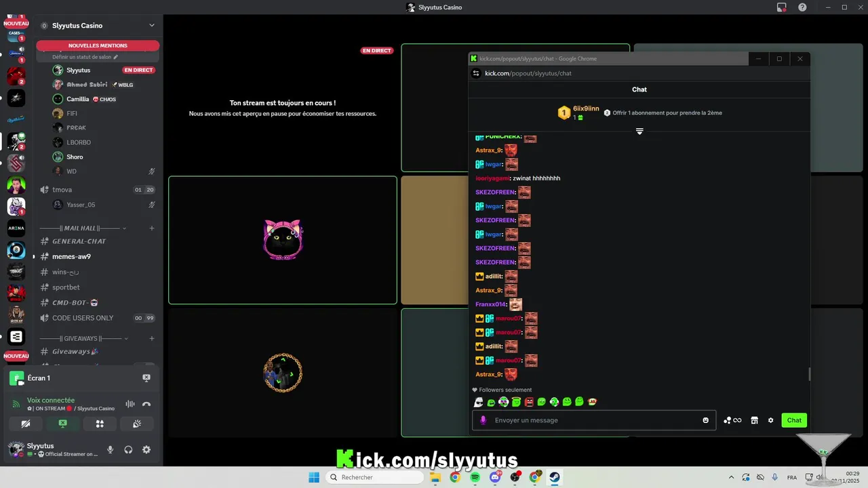
Task: Disconnect from voice with the hang-up icon
Action: click(146, 405)
